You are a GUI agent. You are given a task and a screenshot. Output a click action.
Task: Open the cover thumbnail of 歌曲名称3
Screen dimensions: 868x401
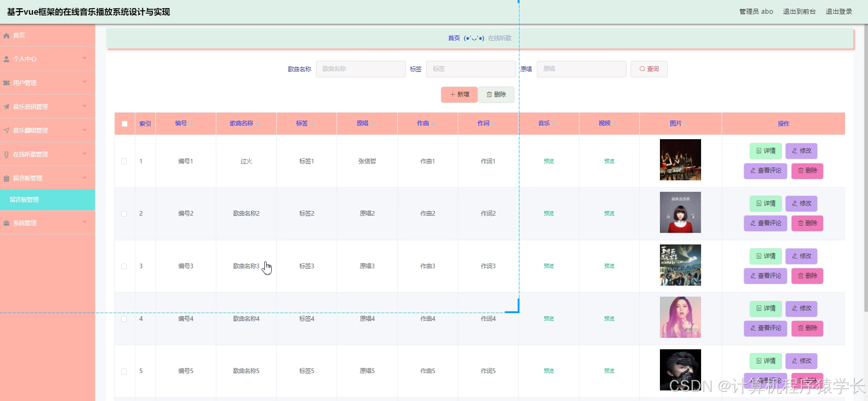(680, 265)
